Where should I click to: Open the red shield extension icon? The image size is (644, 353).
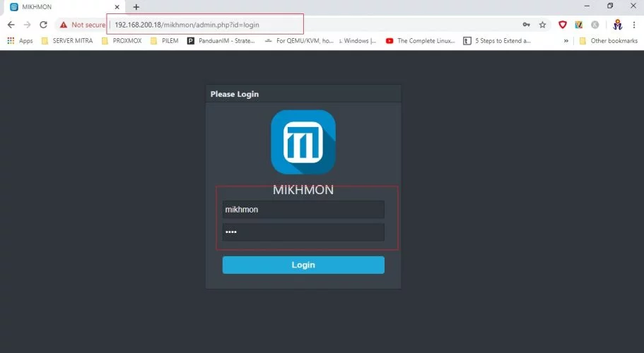click(x=563, y=25)
